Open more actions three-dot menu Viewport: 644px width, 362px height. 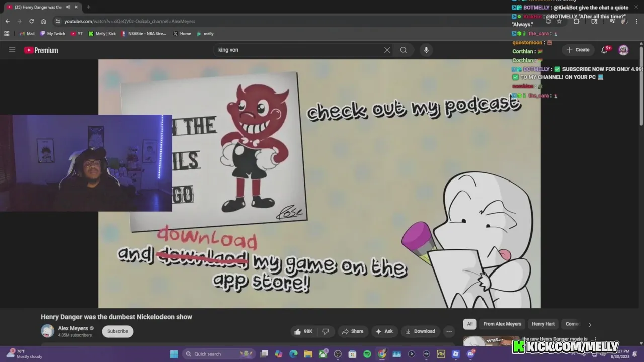tap(449, 331)
